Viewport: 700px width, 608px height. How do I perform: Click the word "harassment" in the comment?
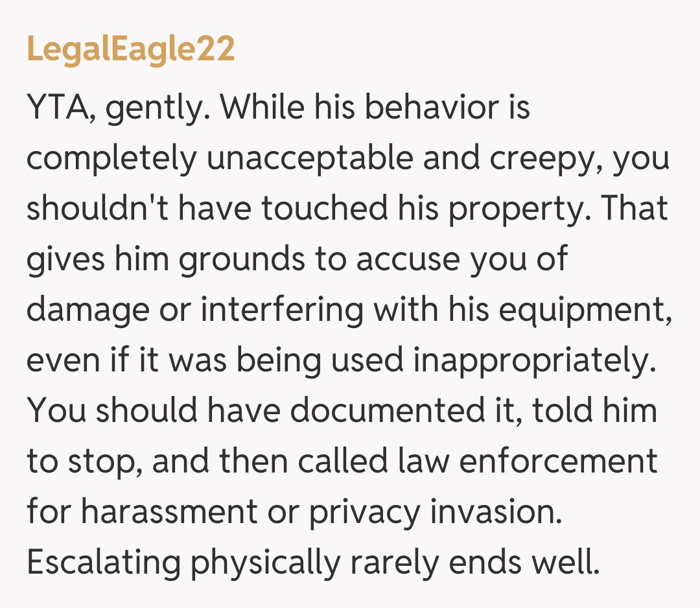[169, 511]
